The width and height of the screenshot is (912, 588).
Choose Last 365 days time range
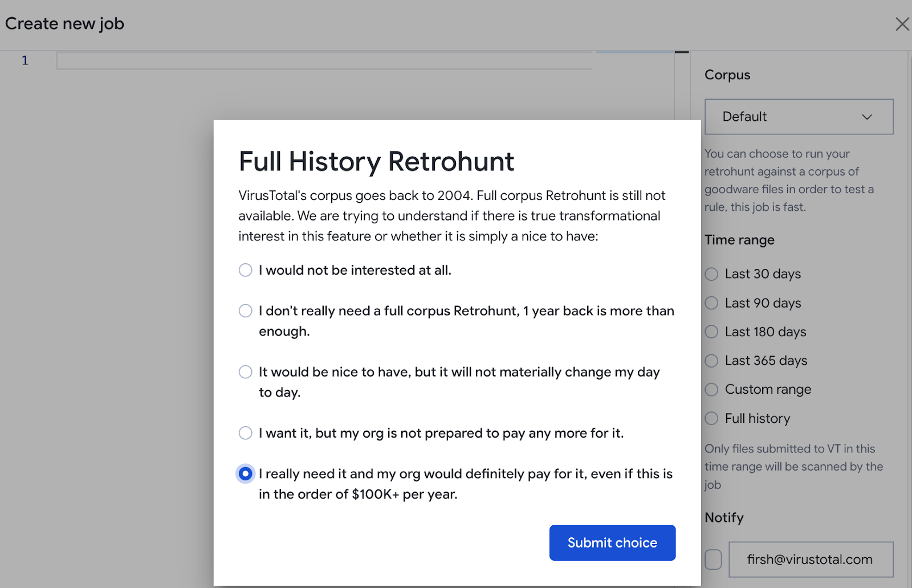pyautogui.click(x=711, y=361)
